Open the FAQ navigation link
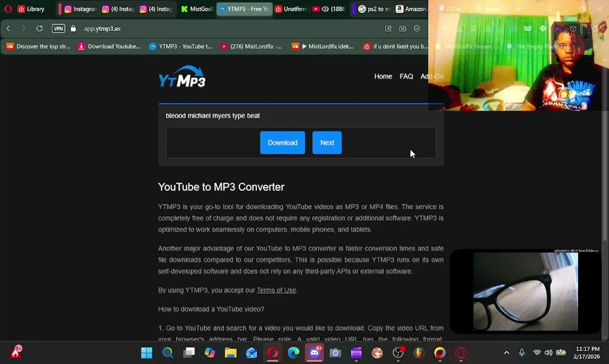Screen dimensions: 609x364 click(406, 76)
